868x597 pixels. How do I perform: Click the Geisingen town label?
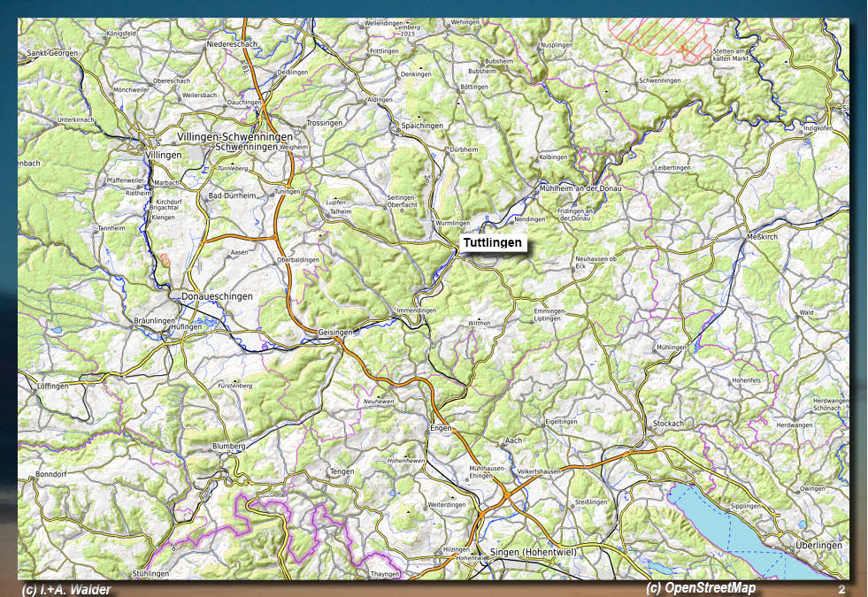click(335, 332)
